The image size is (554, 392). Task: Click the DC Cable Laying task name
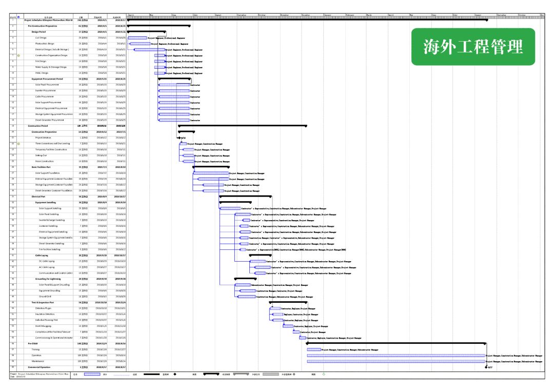pos(47,261)
